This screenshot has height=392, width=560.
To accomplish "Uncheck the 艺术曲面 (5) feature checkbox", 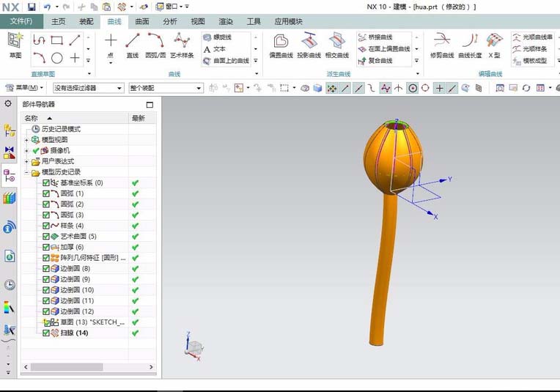I will [45, 237].
